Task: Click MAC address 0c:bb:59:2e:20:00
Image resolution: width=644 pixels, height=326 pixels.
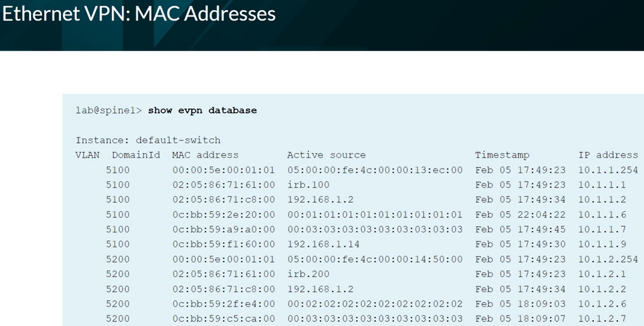Action: click(x=224, y=215)
